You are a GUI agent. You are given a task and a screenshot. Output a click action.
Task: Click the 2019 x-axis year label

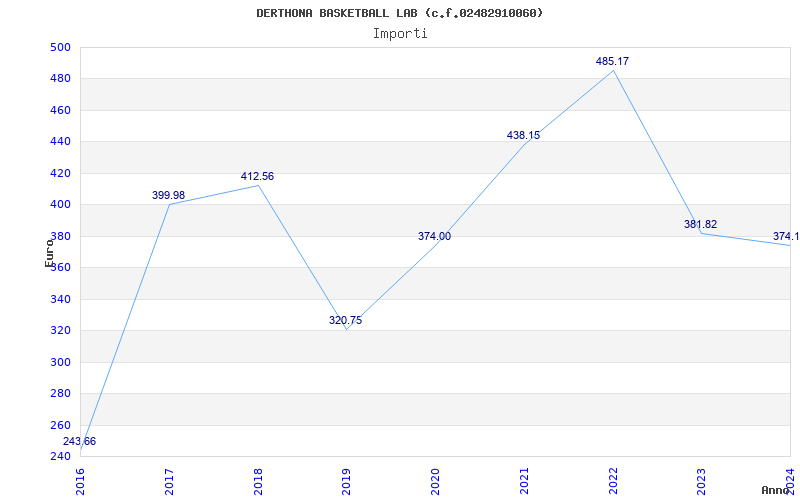tap(346, 482)
